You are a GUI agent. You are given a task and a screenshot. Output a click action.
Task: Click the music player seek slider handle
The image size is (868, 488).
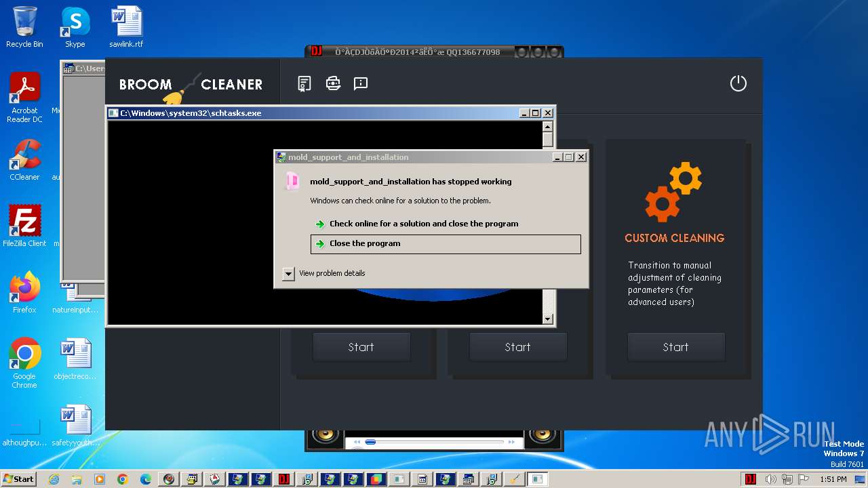click(x=370, y=442)
